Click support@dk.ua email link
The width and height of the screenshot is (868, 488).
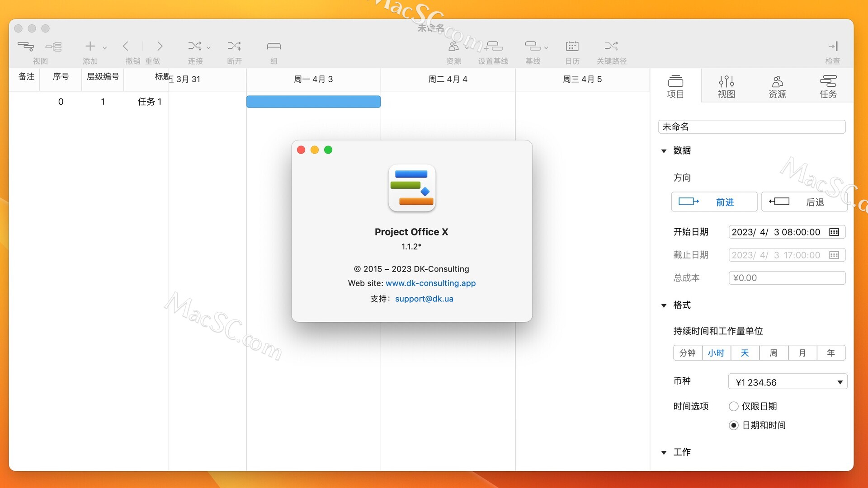click(424, 299)
